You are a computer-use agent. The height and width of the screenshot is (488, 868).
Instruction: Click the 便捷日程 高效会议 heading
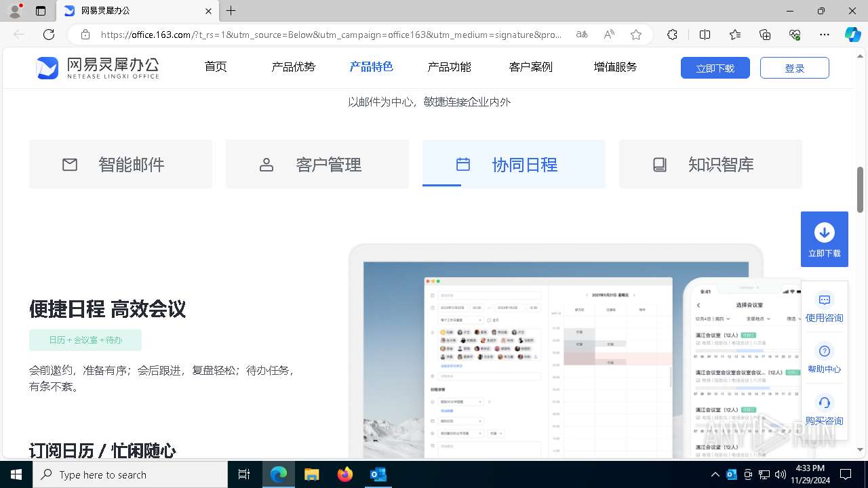pos(107,309)
